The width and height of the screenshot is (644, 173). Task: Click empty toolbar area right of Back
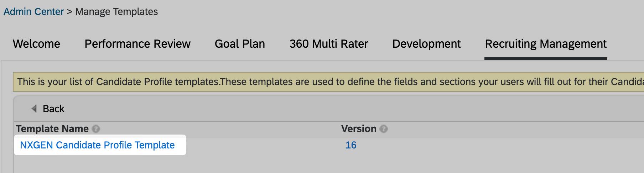pyautogui.click(x=321, y=109)
